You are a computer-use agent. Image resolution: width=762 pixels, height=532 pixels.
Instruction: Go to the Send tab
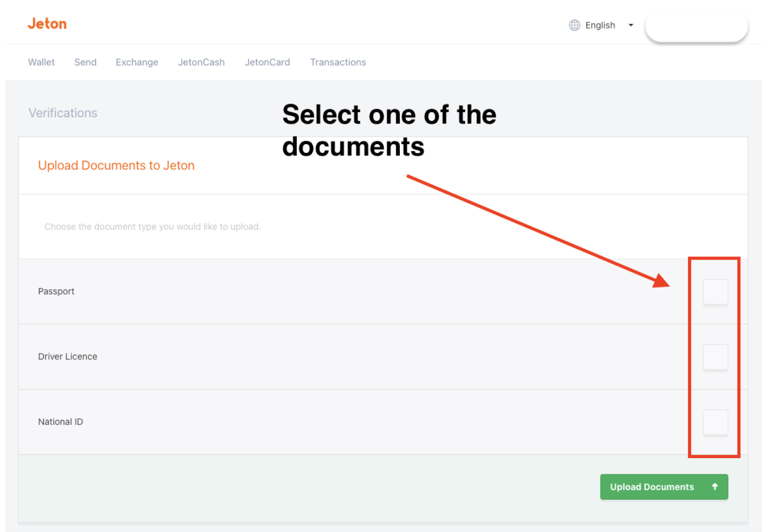[x=85, y=62]
